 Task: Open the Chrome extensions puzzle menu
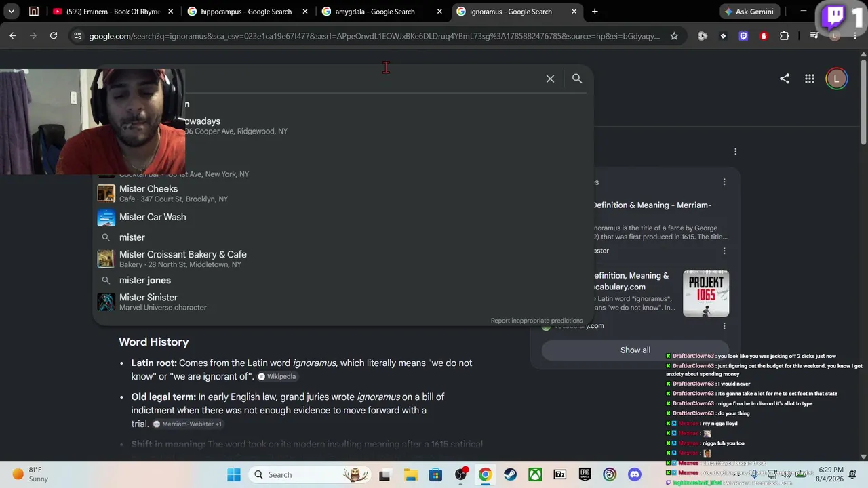[785, 36]
